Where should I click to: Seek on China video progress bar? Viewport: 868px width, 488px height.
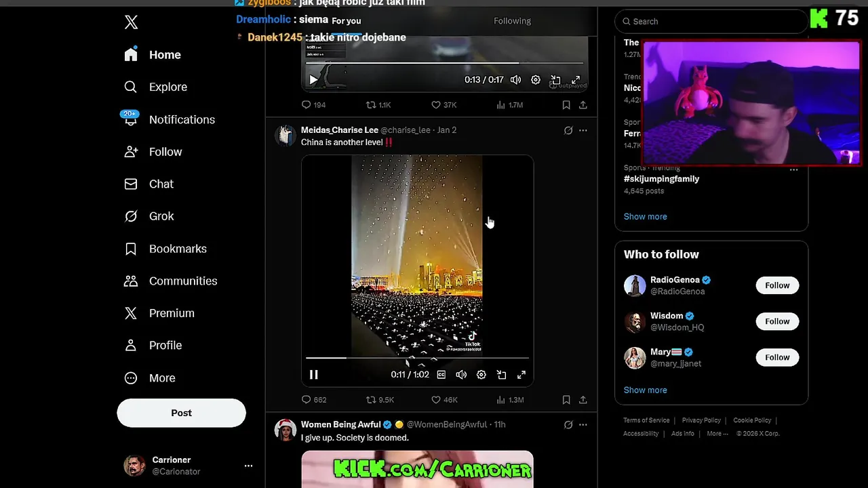(x=417, y=358)
